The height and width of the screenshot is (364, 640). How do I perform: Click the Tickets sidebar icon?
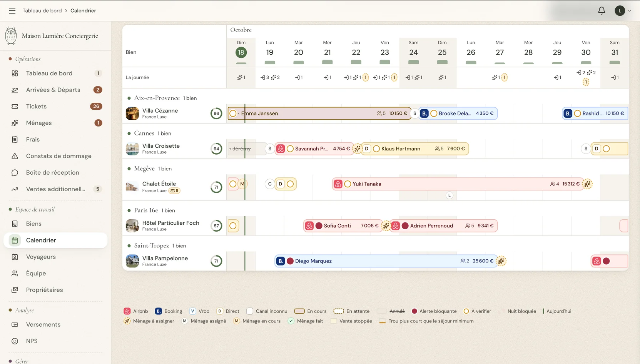15,107
